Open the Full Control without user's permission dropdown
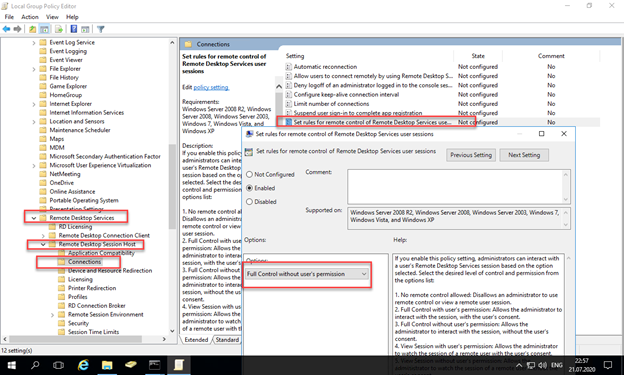 (x=307, y=274)
